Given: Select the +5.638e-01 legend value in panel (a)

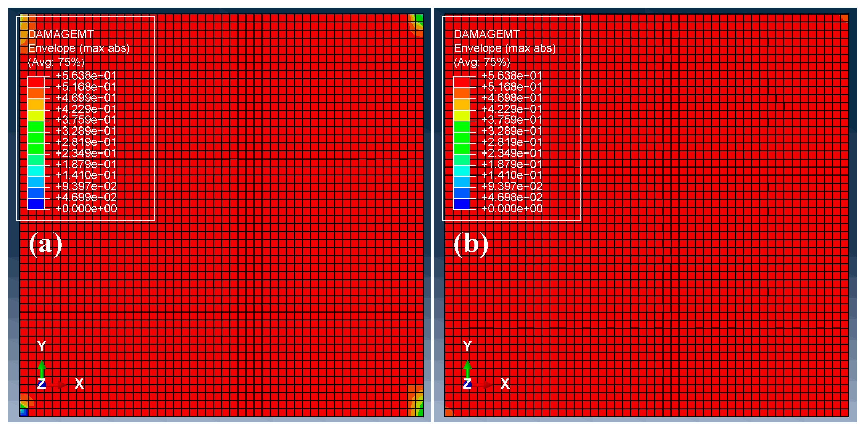Looking at the screenshot, I should [x=86, y=75].
